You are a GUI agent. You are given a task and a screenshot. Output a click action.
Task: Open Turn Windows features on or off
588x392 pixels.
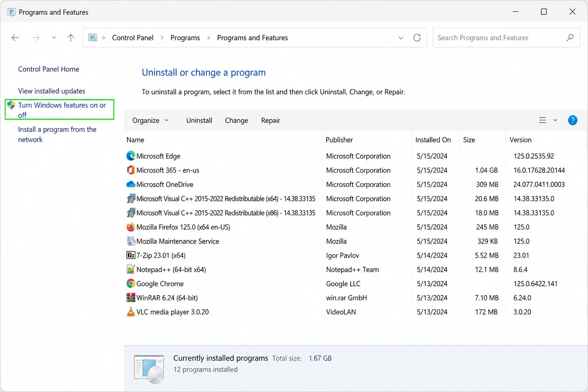tap(62, 110)
